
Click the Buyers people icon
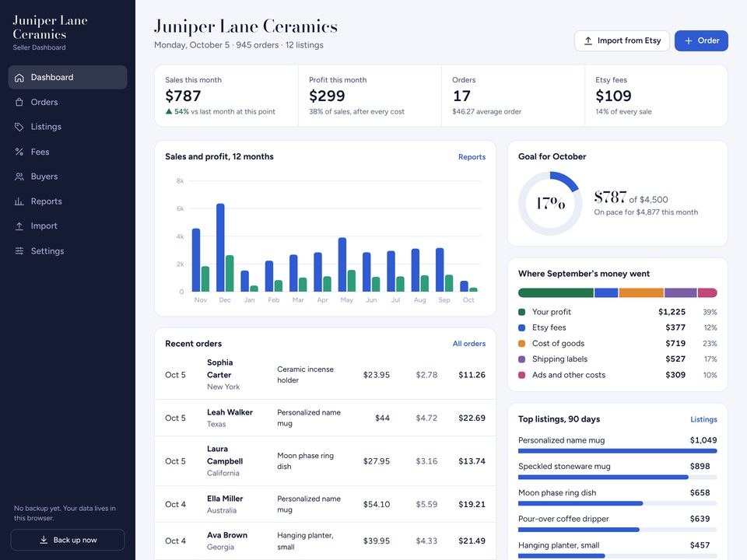click(x=19, y=177)
